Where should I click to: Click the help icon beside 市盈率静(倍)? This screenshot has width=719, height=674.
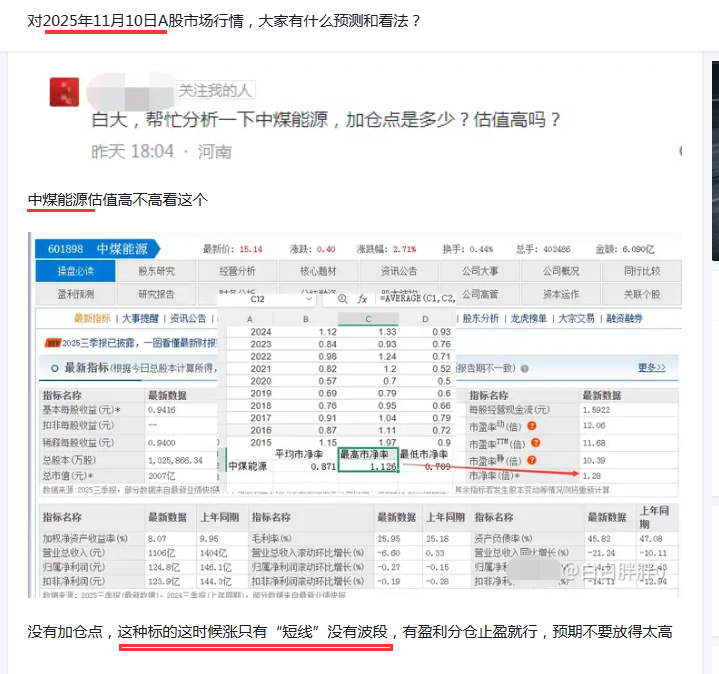531,459
